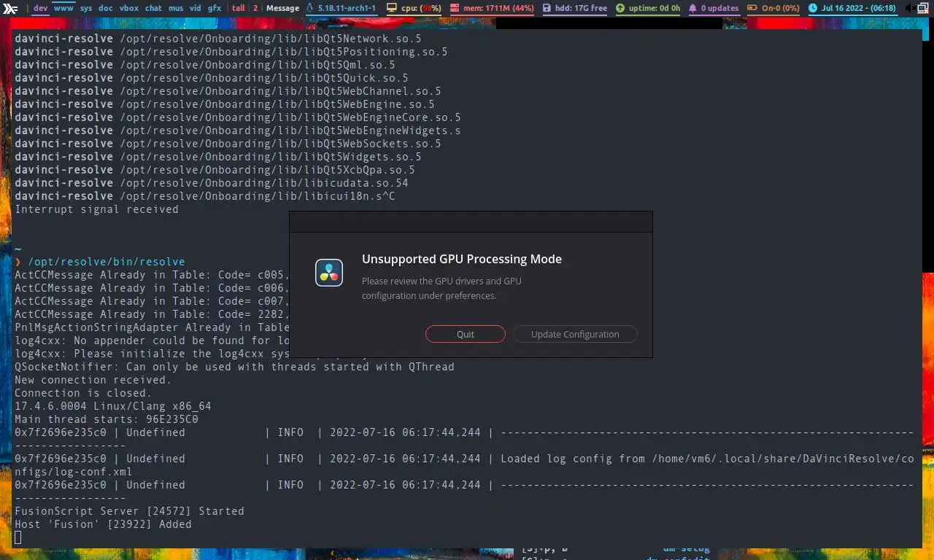This screenshot has height=560, width=934.
Task: Click the arrow-up icon beside uptime
Action: coord(620,8)
